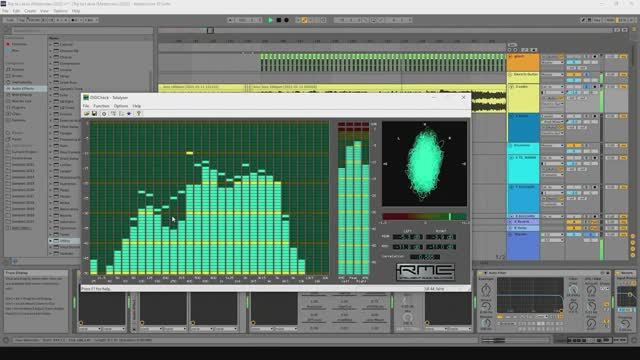Click the Link button in Ableton control bar
Screen dimensions: 640x360
click(10, 20)
